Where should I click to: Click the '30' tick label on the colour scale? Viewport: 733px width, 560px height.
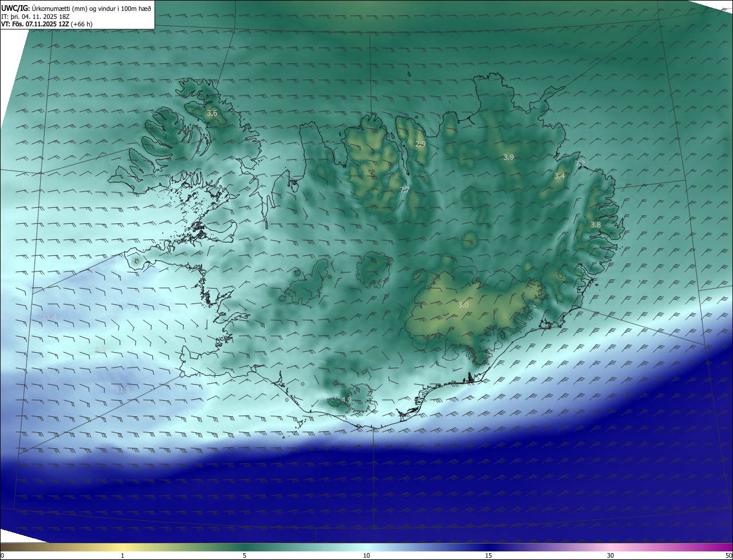pos(610,555)
